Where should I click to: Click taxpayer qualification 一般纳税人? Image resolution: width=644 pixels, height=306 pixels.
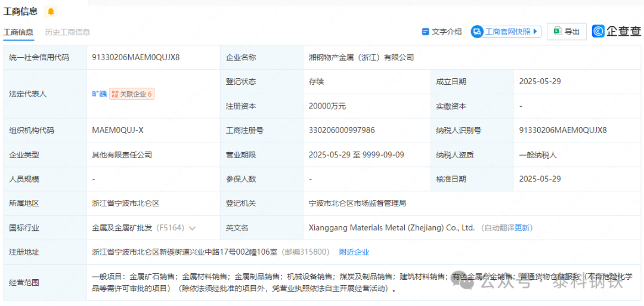click(538, 155)
